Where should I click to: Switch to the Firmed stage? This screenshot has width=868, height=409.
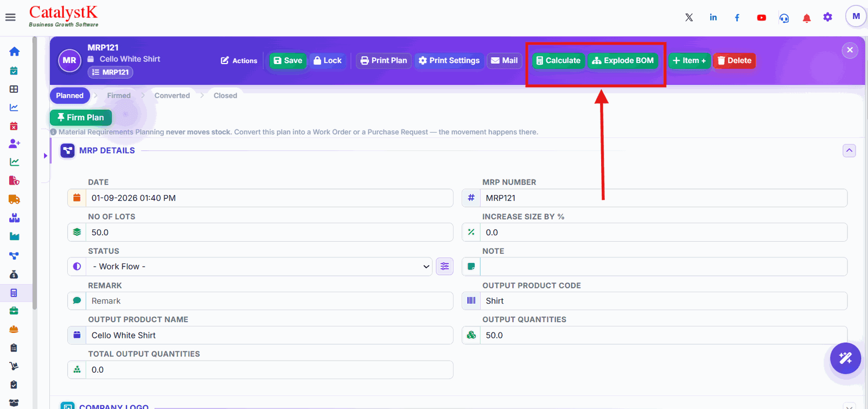119,96
